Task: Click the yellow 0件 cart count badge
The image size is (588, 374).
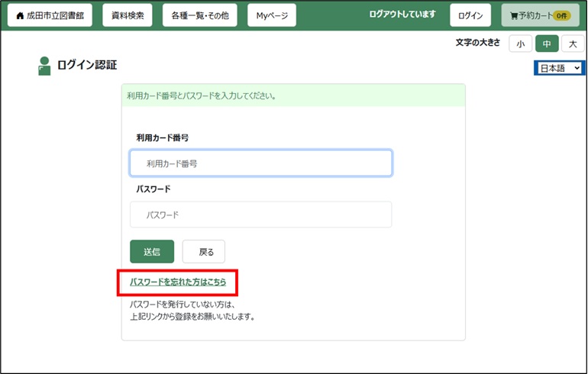Action: (x=561, y=16)
